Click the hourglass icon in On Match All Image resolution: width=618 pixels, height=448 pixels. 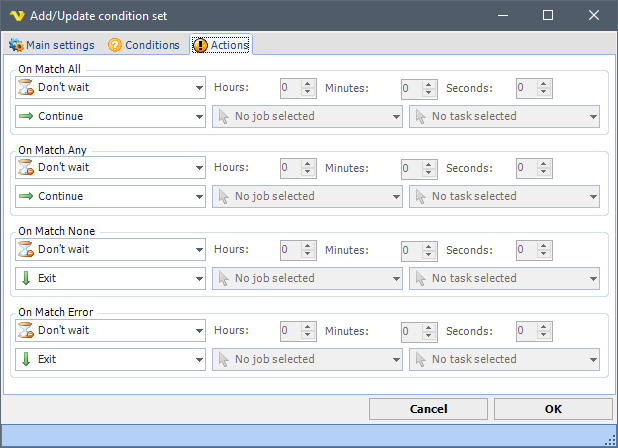coord(26,87)
